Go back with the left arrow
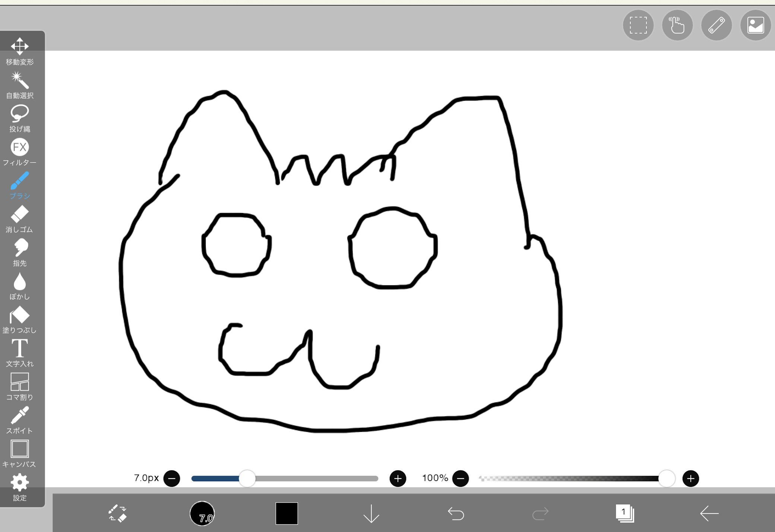The width and height of the screenshot is (775, 532). [709, 513]
